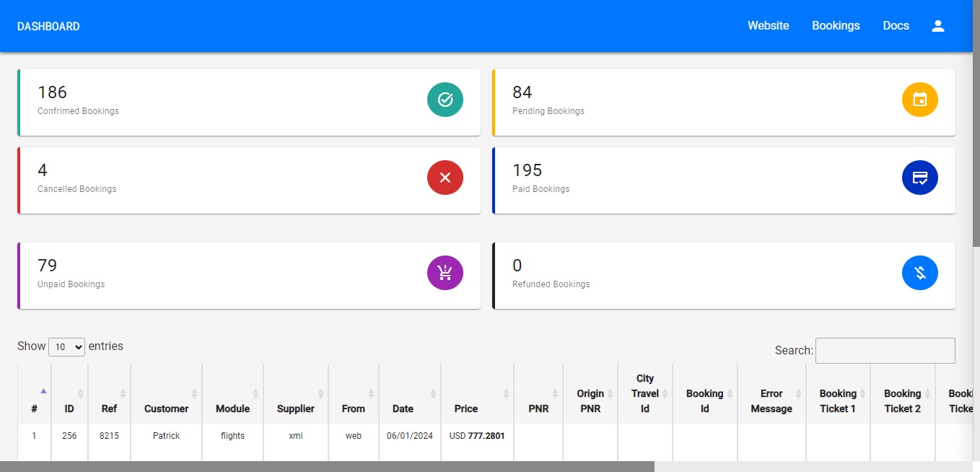Sort the table by Customer column
The width and height of the screenshot is (980, 472).
(x=166, y=408)
